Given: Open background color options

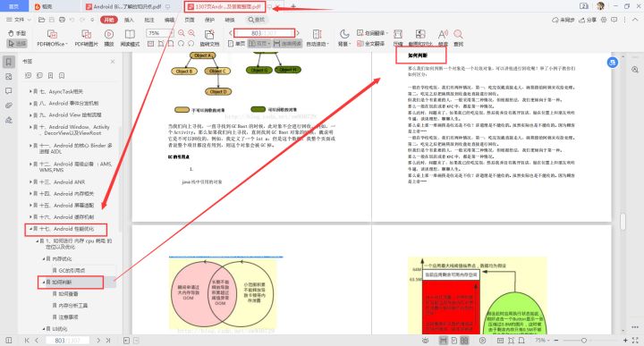Looking at the screenshot, I should pos(344,38).
